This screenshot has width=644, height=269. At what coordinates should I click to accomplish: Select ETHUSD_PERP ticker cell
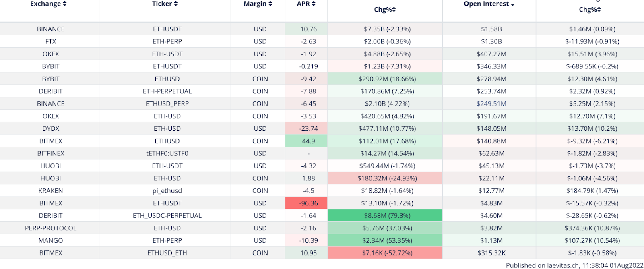pyautogui.click(x=165, y=104)
